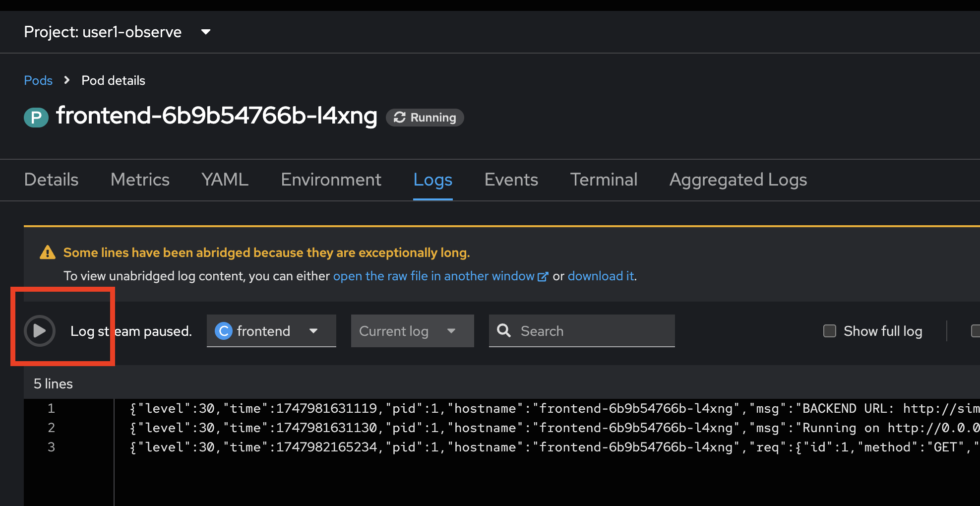This screenshot has width=980, height=506.
Task: View the Events tab
Action: 511,180
